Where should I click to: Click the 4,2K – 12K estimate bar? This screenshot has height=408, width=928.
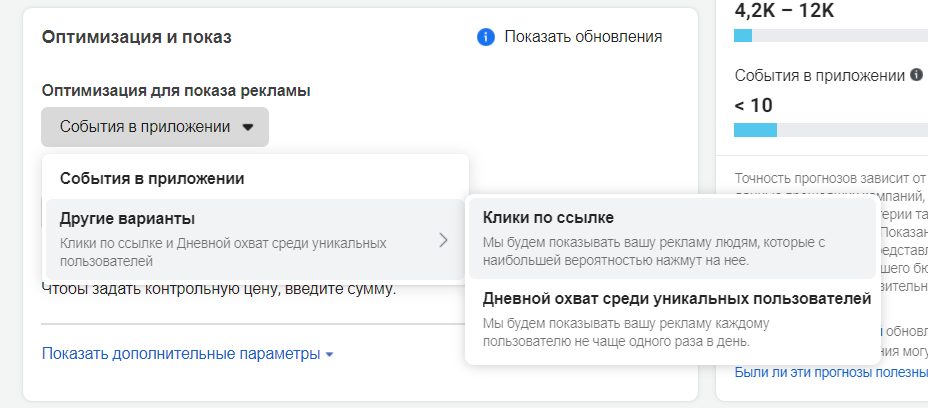[830, 36]
